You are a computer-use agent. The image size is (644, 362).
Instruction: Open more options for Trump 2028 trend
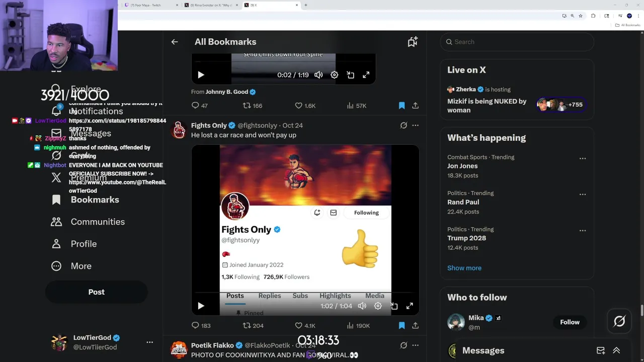(x=583, y=231)
